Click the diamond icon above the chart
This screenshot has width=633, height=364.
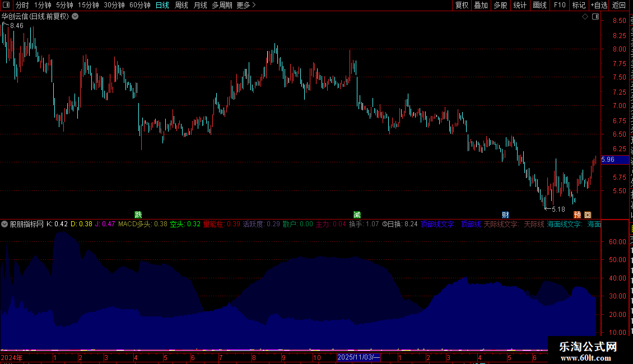[585, 17]
